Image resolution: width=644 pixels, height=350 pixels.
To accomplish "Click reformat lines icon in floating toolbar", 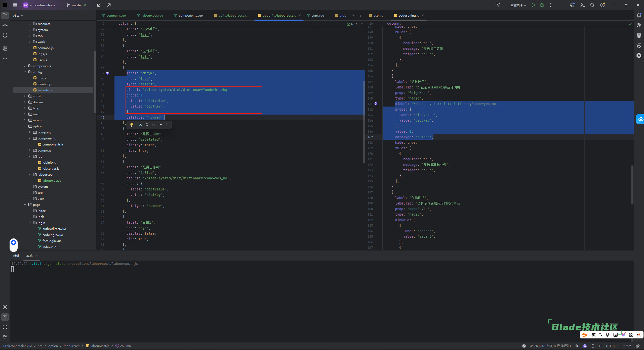I will pos(160,125).
